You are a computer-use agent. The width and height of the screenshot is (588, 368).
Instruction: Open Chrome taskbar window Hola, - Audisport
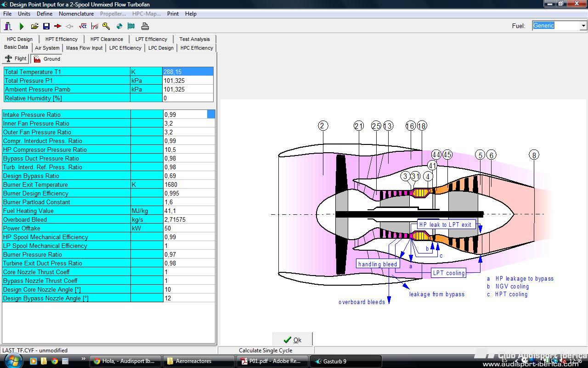[x=125, y=361]
